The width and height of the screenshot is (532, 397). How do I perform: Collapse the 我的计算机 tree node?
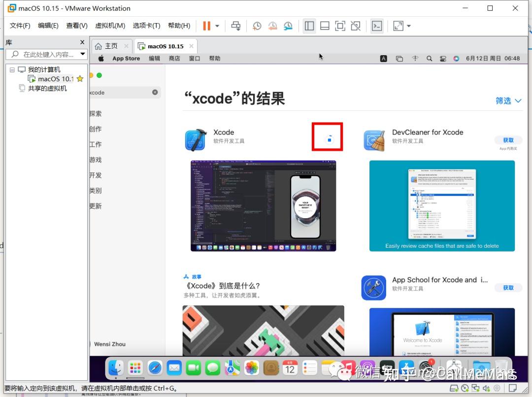[12, 69]
